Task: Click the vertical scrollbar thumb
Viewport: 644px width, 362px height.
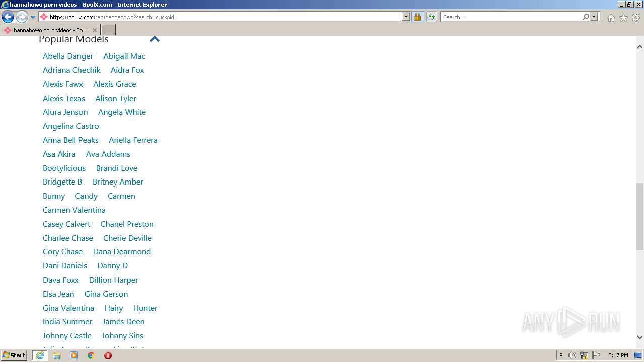Action: [x=640, y=216]
